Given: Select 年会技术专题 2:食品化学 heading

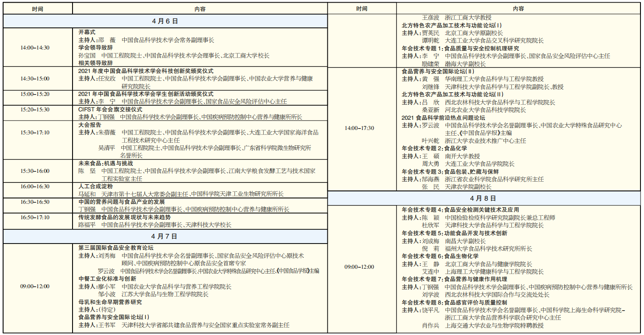Looking at the screenshot, I should pos(434,148).
